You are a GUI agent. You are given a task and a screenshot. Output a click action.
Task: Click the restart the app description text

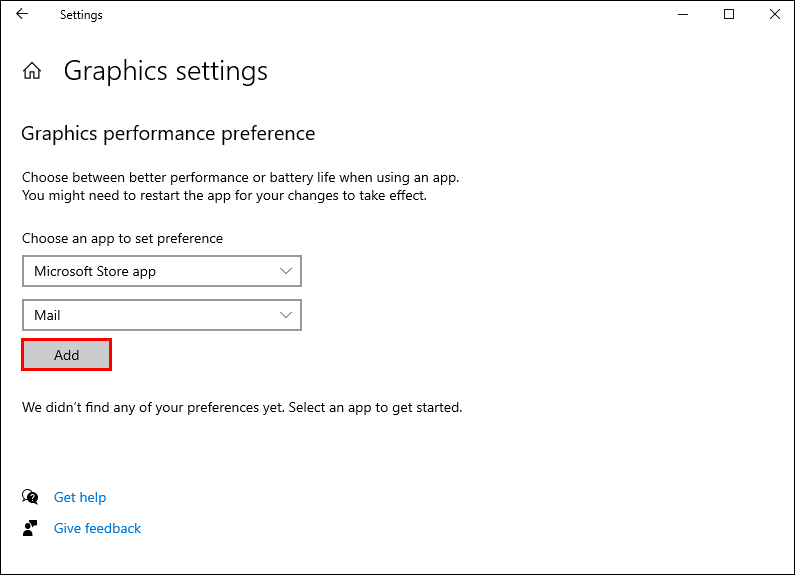224,195
